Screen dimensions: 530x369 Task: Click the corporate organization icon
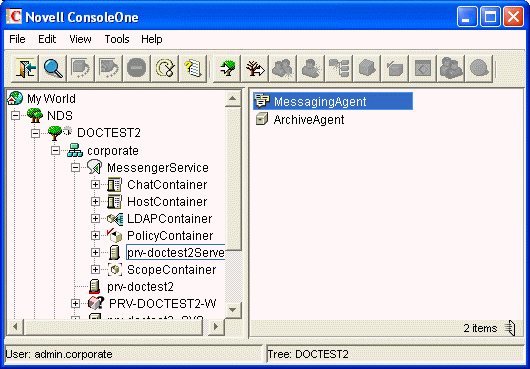pyautogui.click(x=75, y=150)
